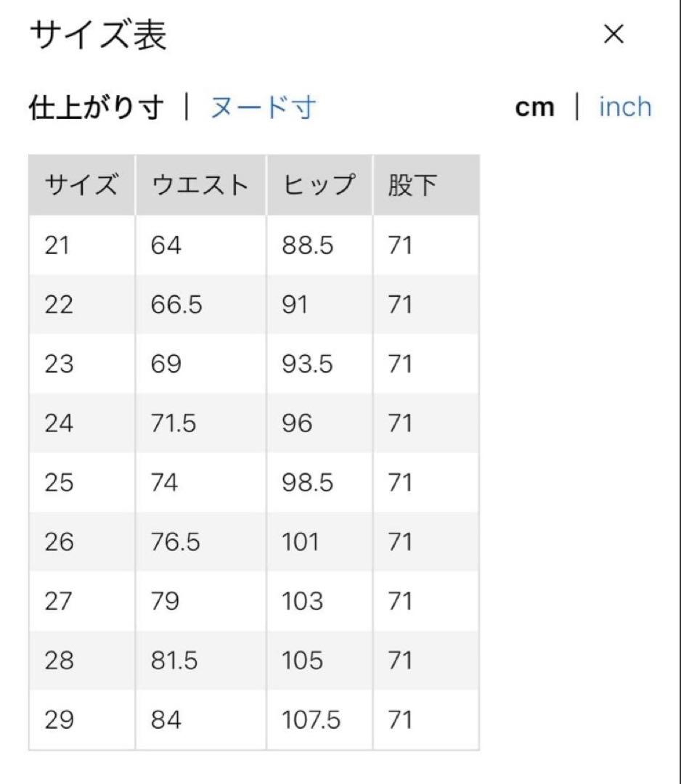Close the サイズ表 size chart dialog
This screenshot has width=681, height=784.
tap(613, 34)
